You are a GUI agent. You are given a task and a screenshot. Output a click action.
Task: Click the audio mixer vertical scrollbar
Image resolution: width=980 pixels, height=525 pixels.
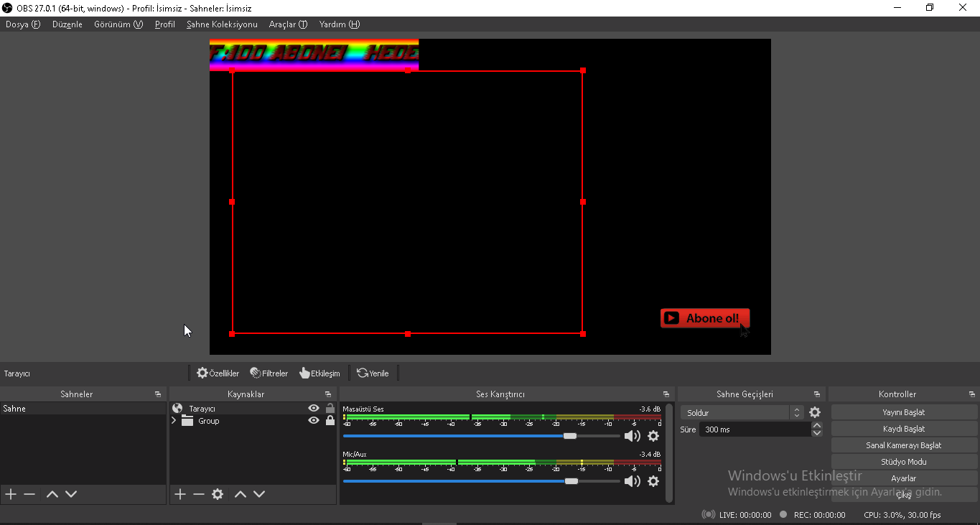click(669, 452)
